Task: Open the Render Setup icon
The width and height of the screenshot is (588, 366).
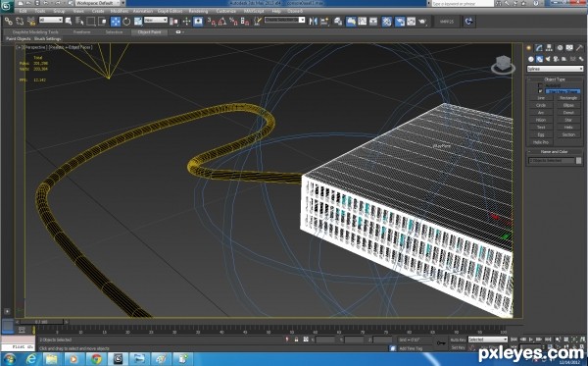Action: [x=400, y=22]
